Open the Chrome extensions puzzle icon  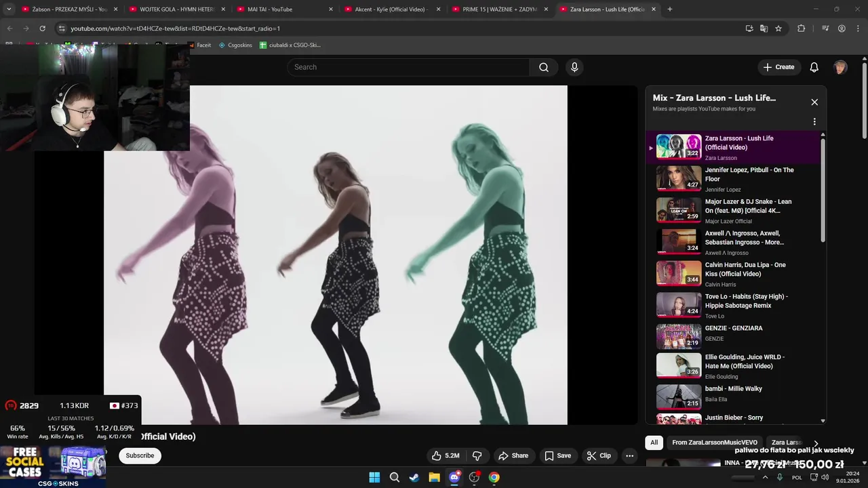[802, 28]
